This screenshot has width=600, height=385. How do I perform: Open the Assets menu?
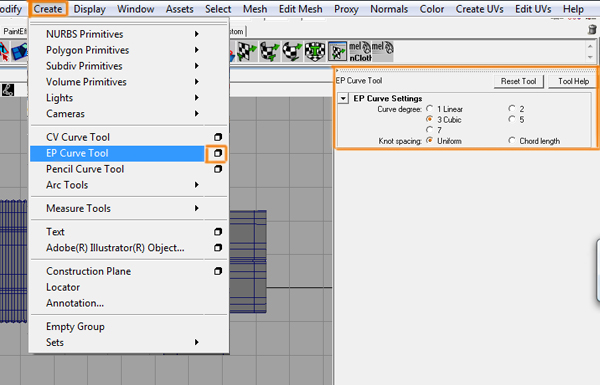tap(179, 9)
